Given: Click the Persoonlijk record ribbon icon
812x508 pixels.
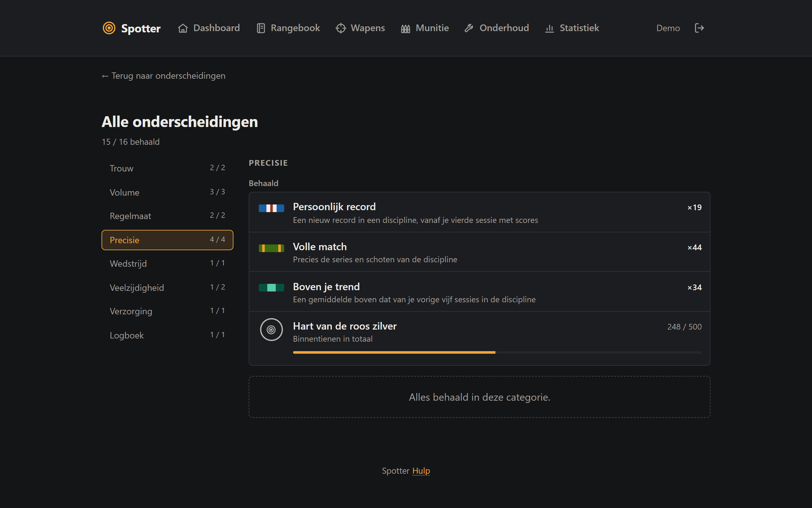Looking at the screenshot, I should tap(272, 208).
